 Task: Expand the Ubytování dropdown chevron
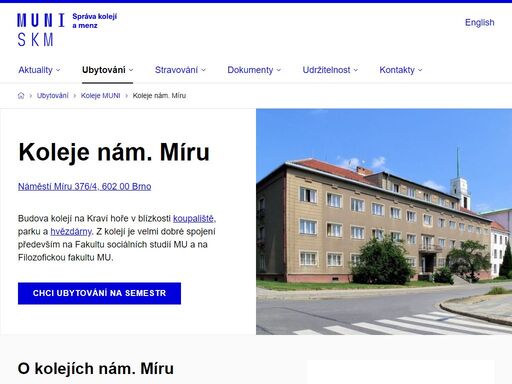pyautogui.click(x=131, y=70)
